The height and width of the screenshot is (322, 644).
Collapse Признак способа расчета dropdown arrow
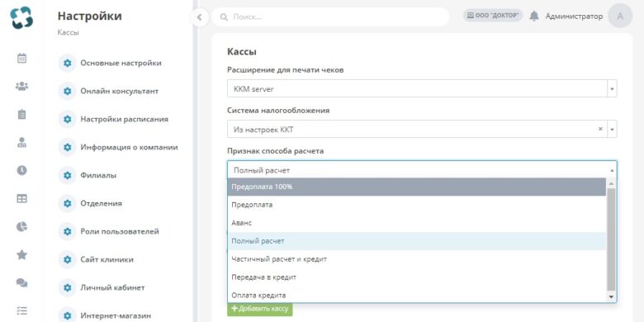point(612,170)
